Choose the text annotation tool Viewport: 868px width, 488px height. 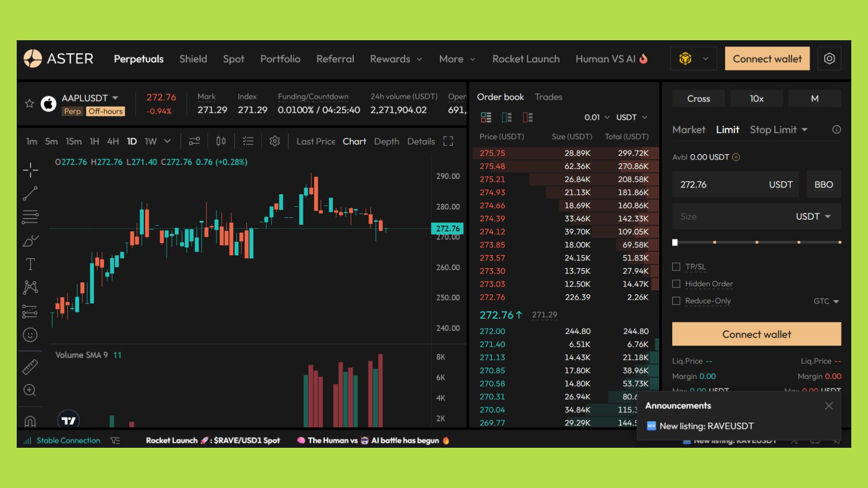(30, 264)
